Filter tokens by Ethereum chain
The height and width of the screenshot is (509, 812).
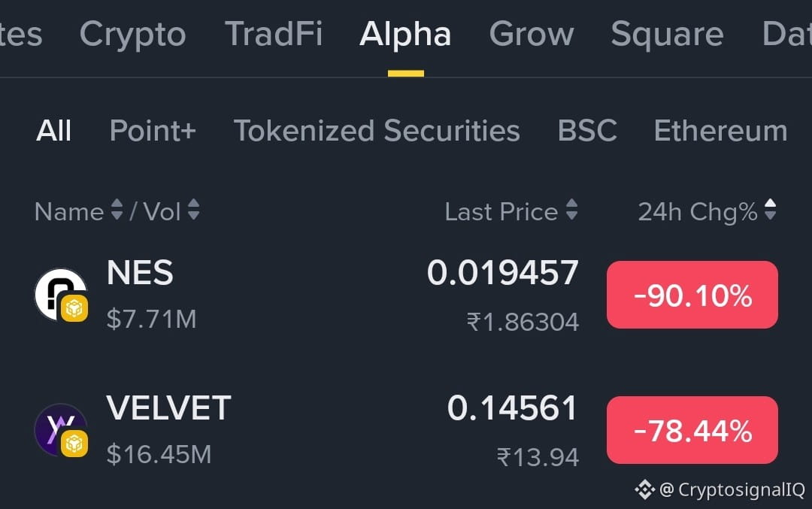[x=720, y=131]
